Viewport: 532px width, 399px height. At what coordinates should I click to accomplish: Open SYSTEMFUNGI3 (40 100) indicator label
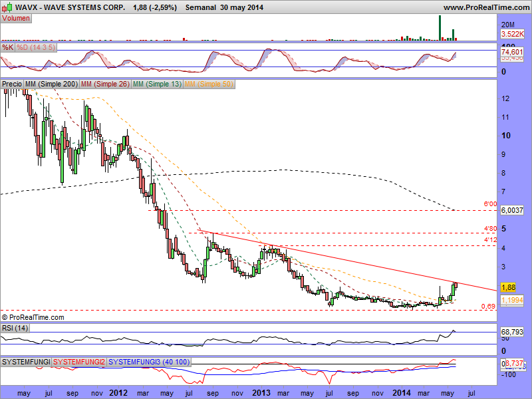(x=149, y=362)
